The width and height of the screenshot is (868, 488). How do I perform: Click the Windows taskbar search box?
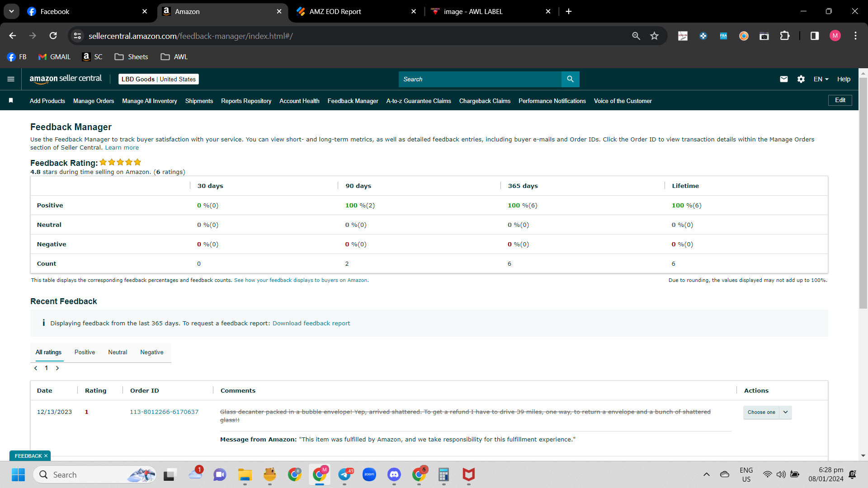pos(95,474)
